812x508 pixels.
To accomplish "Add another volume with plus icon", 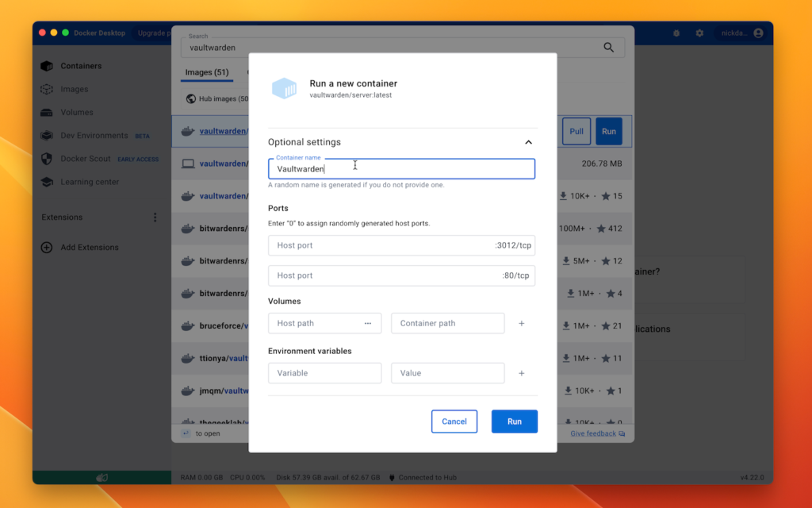I will coord(521,324).
